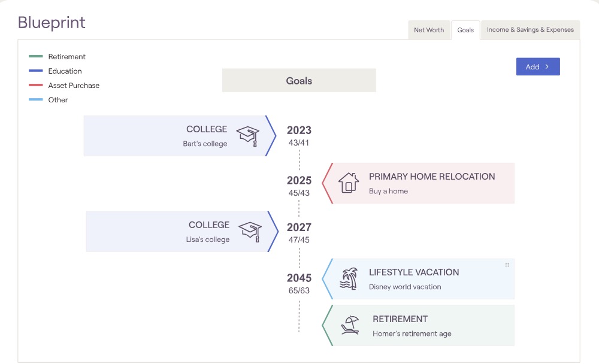Click the light blue Other legend swatch
599x364 pixels.
36,100
